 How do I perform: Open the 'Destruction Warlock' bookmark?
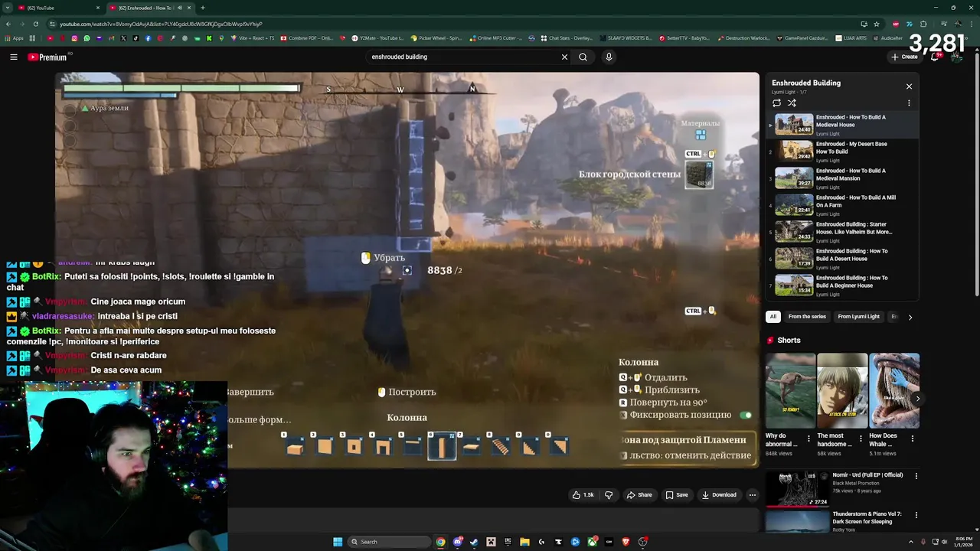point(745,37)
